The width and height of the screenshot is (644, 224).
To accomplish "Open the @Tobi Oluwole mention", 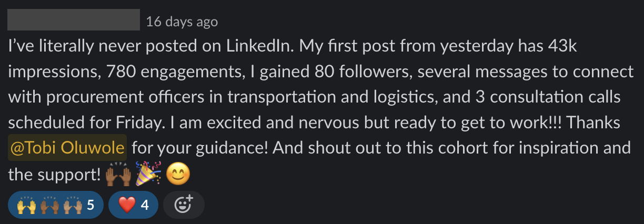I will (68, 148).
